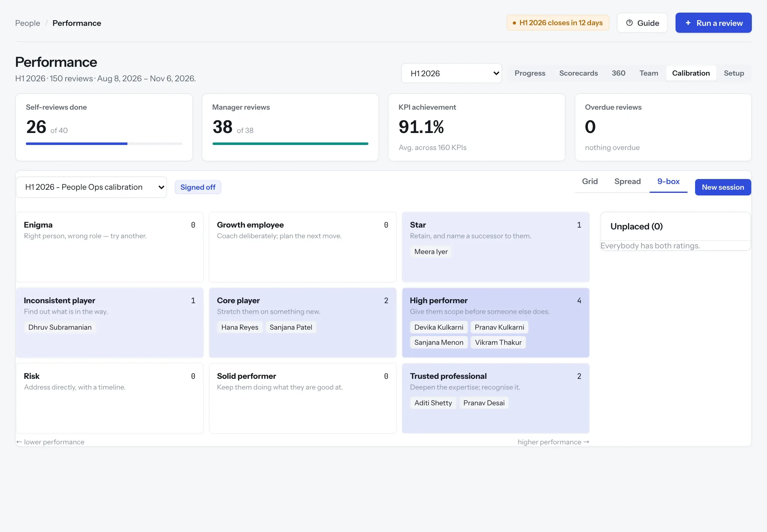Select the Pranav Kulkarni chip
The height and width of the screenshot is (532, 767).
coord(499,327)
